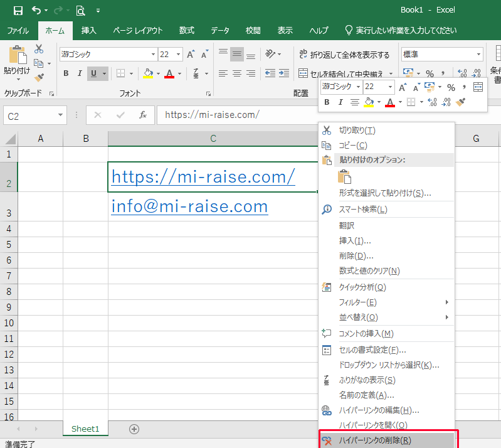Open Print Preview from quick access toolbar

[x=80, y=11]
